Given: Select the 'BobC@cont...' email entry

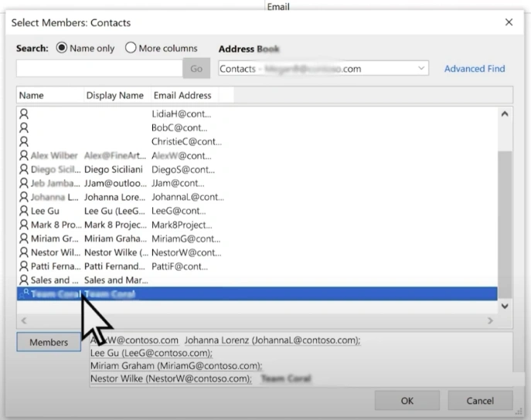Looking at the screenshot, I should pos(179,128).
